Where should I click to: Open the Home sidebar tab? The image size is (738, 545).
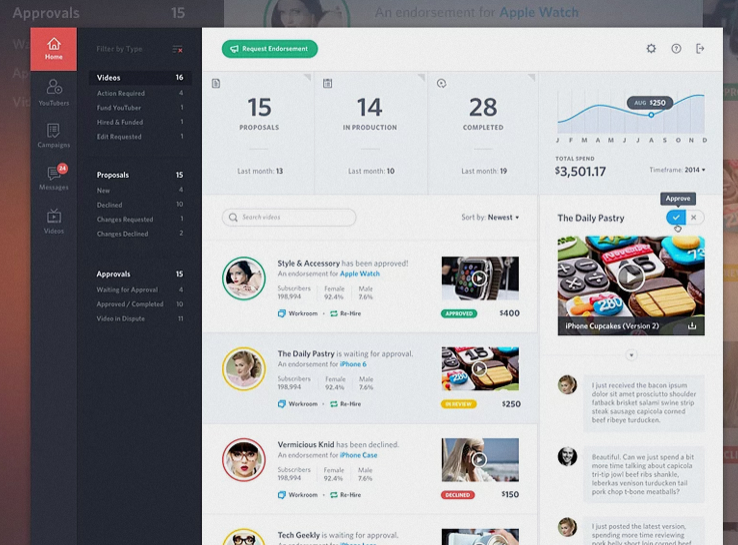click(x=54, y=49)
